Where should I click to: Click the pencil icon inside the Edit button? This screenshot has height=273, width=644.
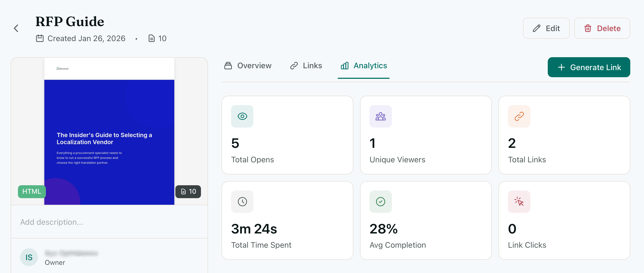(x=536, y=28)
